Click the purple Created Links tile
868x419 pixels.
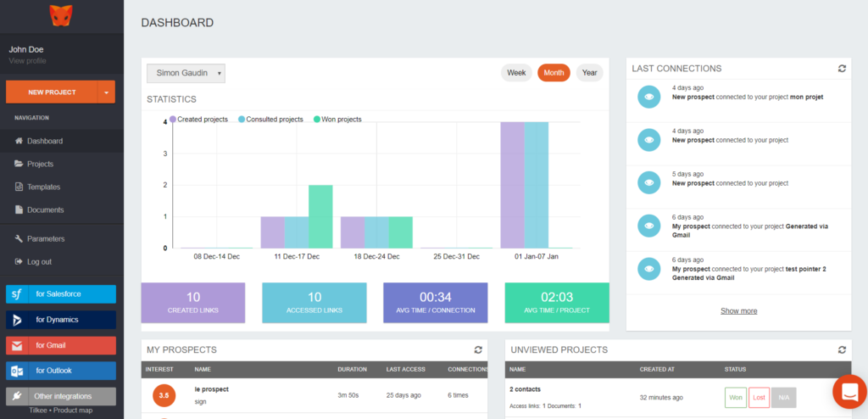[192, 303]
